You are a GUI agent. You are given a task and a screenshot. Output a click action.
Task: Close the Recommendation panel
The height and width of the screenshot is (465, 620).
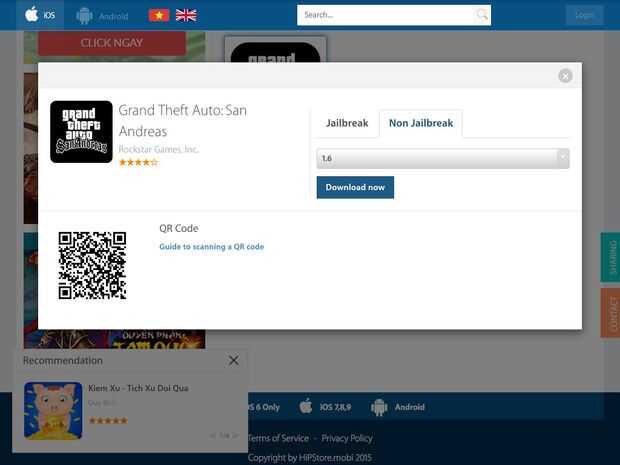click(233, 360)
